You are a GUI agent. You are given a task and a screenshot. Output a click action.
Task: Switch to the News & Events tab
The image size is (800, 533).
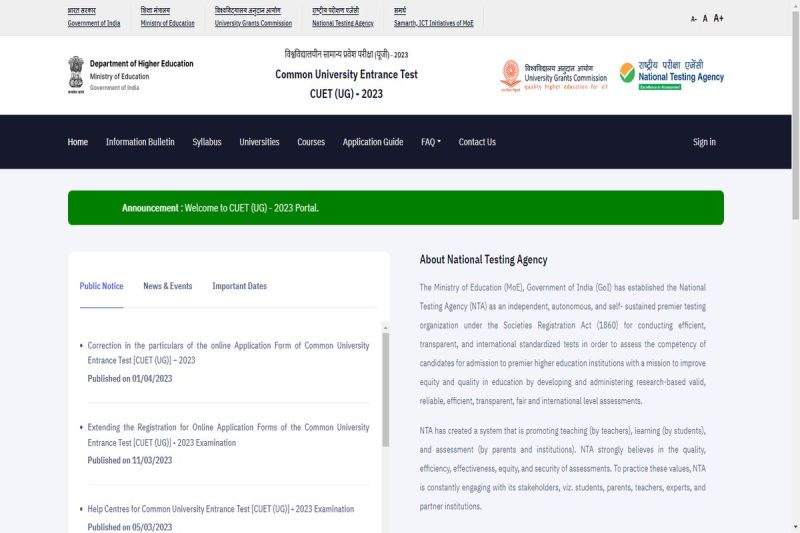pyautogui.click(x=167, y=286)
